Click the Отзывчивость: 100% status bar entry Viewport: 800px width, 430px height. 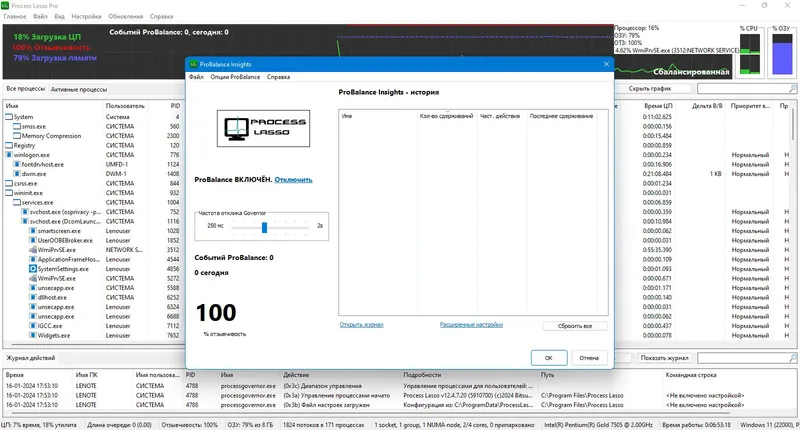(x=189, y=425)
